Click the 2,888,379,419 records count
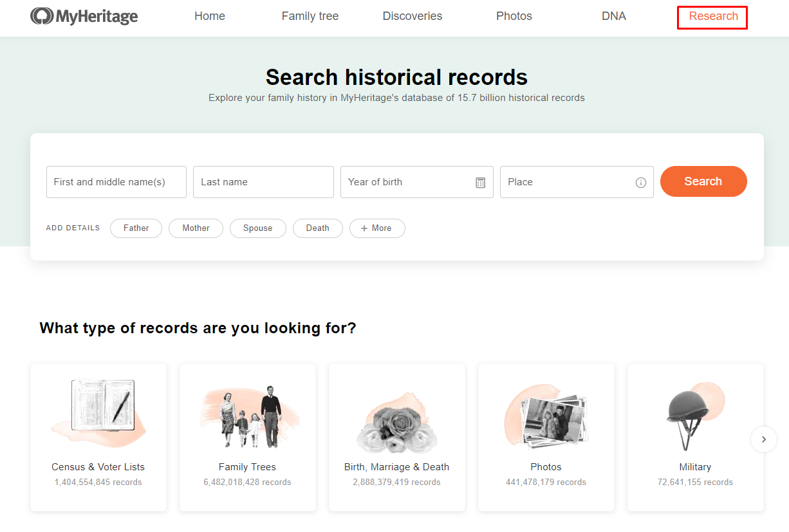The width and height of the screenshot is (789, 532). pos(396,482)
